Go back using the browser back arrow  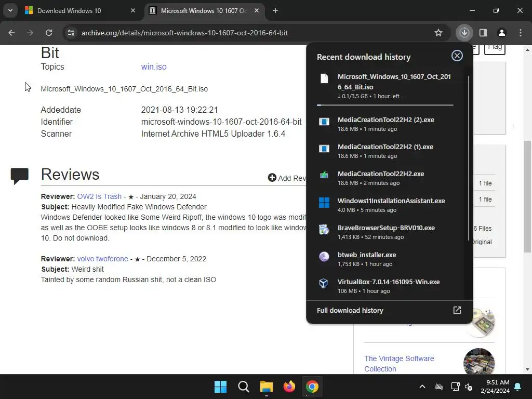[11, 33]
